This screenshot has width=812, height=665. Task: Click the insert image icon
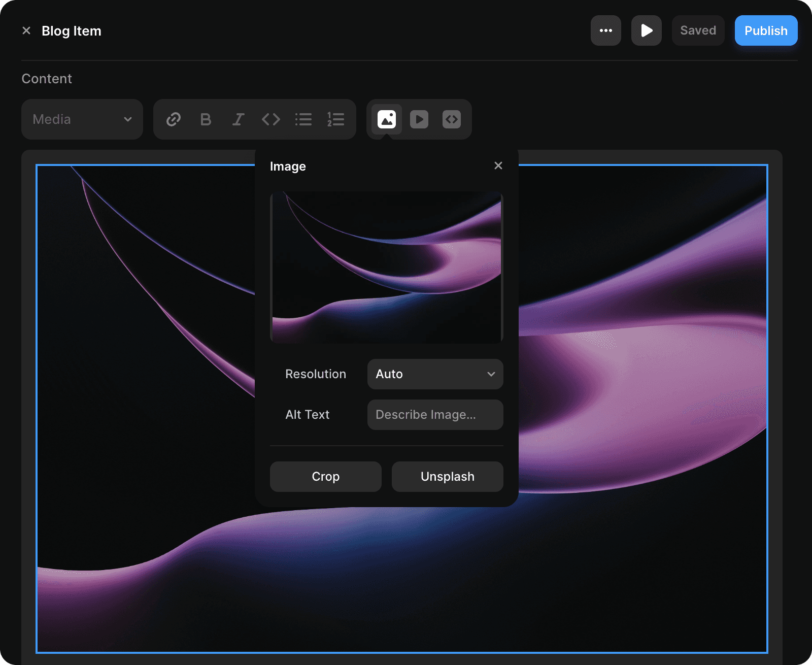point(387,119)
